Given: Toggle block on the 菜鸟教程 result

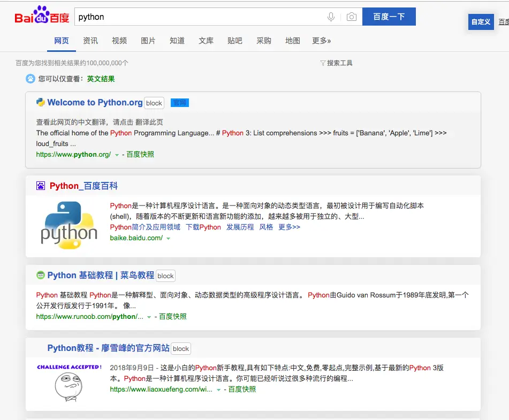Looking at the screenshot, I should tap(165, 276).
